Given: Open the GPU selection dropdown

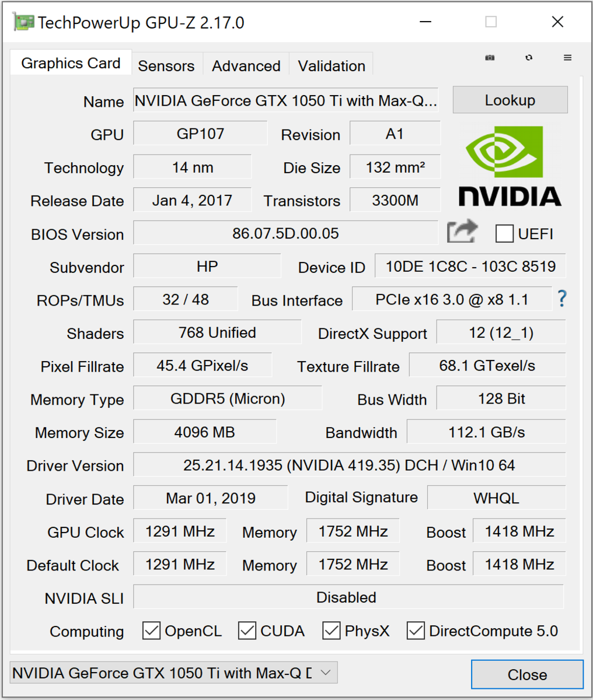Looking at the screenshot, I should coord(173,673).
